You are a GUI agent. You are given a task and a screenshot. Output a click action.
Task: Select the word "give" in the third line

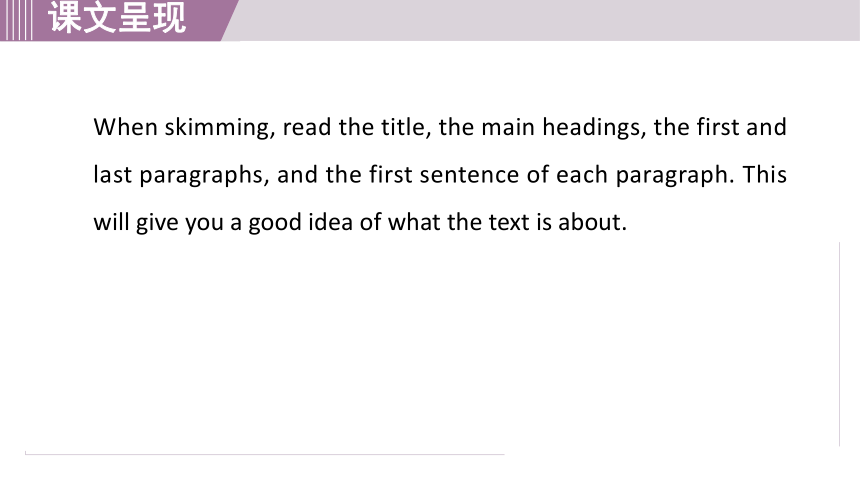coord(157,224)
